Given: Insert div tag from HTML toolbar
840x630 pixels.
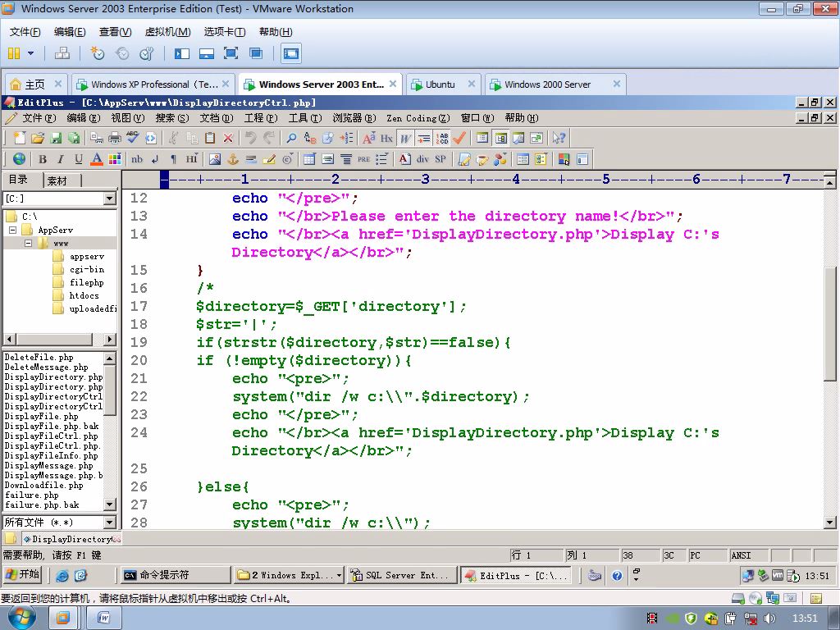Looking at the screenshot, I should click(x=422, y=159).
